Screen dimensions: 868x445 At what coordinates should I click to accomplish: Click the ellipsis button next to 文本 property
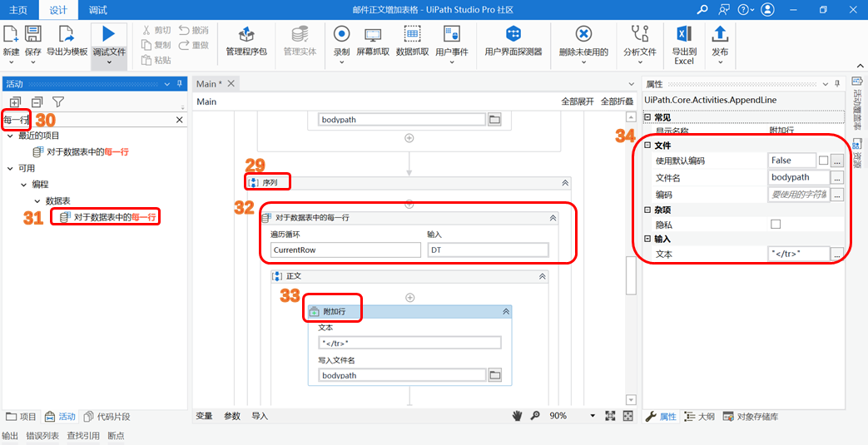[x=837, y=254]
